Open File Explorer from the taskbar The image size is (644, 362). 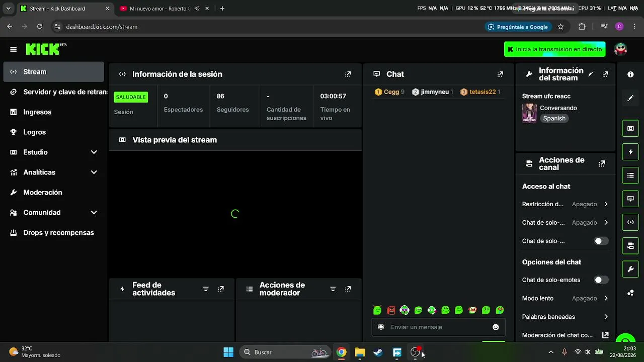point(360,352)
